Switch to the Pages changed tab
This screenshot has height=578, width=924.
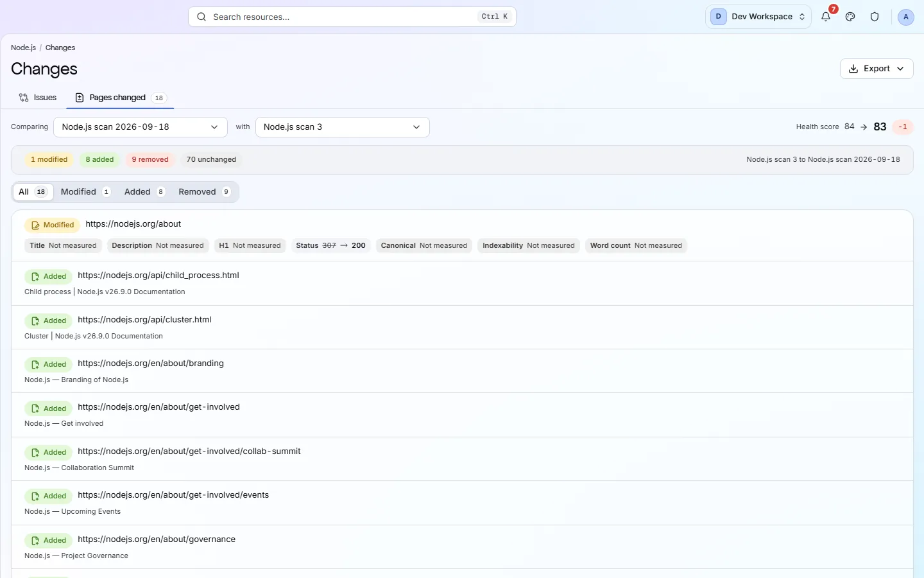click(120, 98)
